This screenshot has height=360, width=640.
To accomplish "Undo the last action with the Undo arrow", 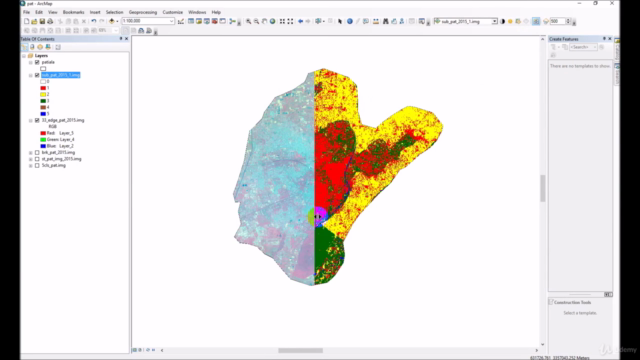I will point(94,21).
